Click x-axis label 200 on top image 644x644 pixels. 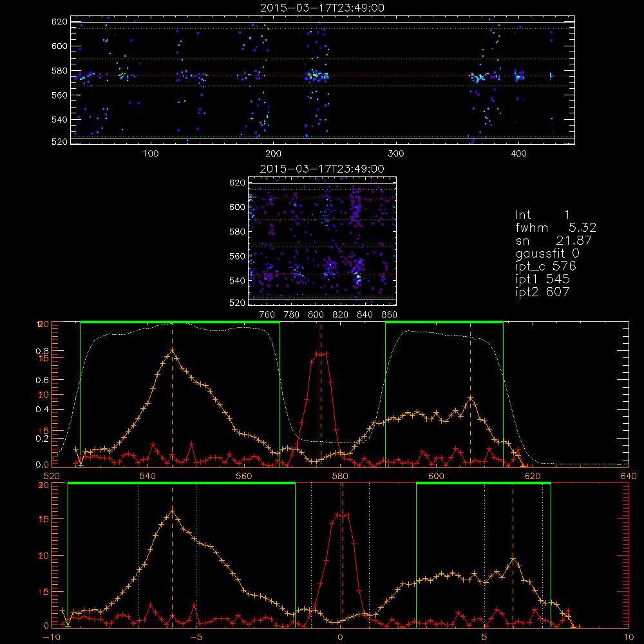pyautogui.click(x=273, y=154)
